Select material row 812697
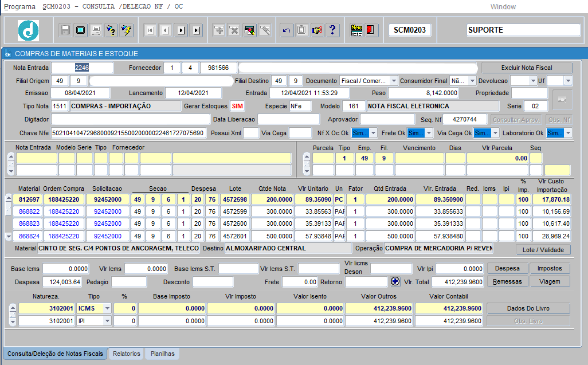The width and height of the screenshot is (588, 365). 29,199
